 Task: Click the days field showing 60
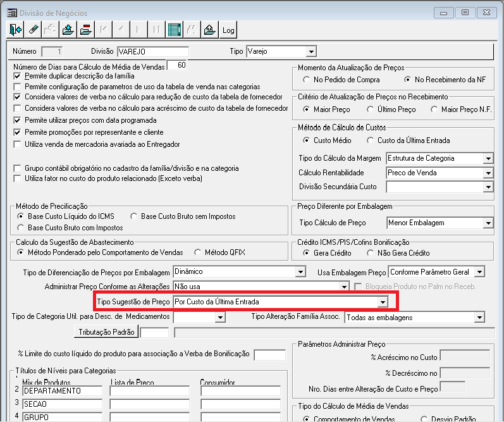[176, 65]
